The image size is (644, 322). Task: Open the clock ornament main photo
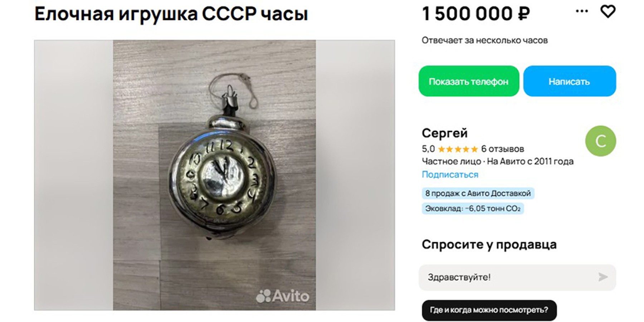click(215, 175)
